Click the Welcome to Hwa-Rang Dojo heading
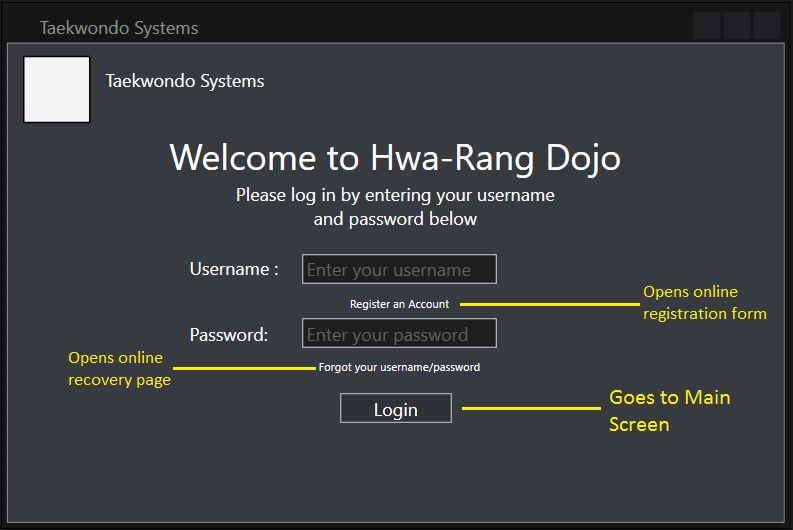The width and height of the screenshot is (793, 530). pyautogui.click(x=395, y=158)
